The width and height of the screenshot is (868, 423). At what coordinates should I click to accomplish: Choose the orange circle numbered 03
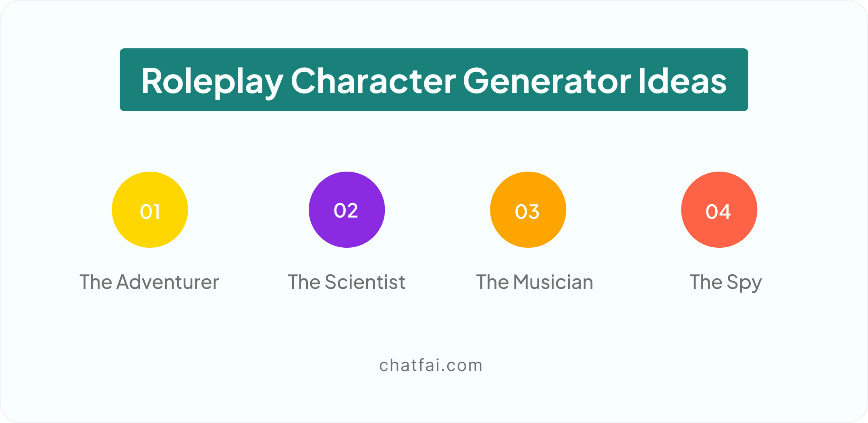pos(528,209)
